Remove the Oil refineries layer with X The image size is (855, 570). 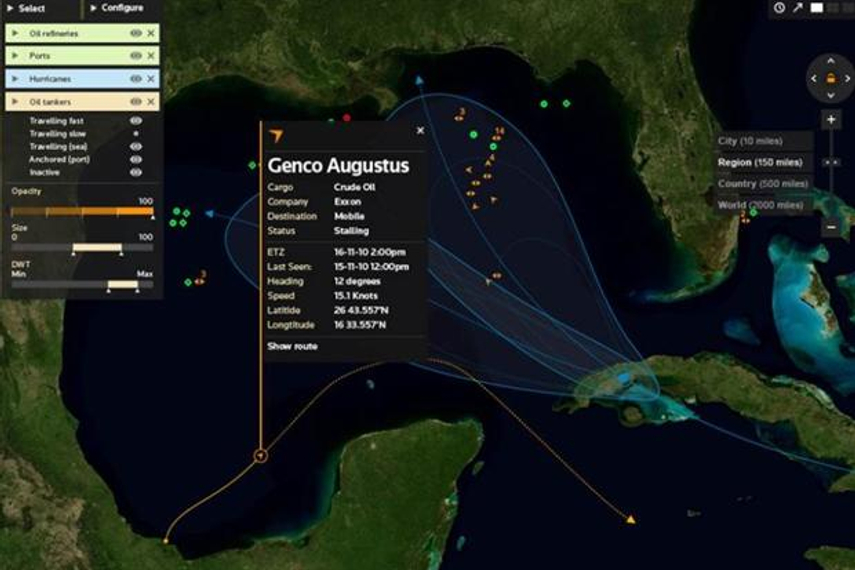tap(151, 33)
